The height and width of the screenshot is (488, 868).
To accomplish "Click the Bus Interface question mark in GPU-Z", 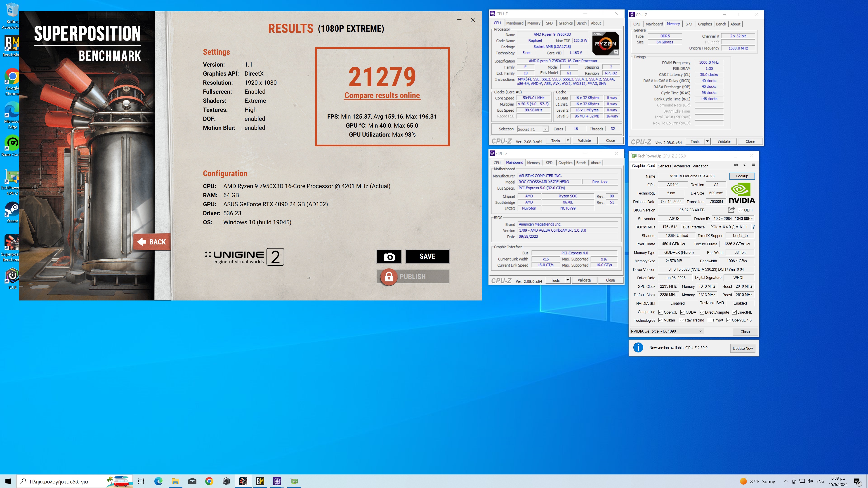I will click(753, 227).
